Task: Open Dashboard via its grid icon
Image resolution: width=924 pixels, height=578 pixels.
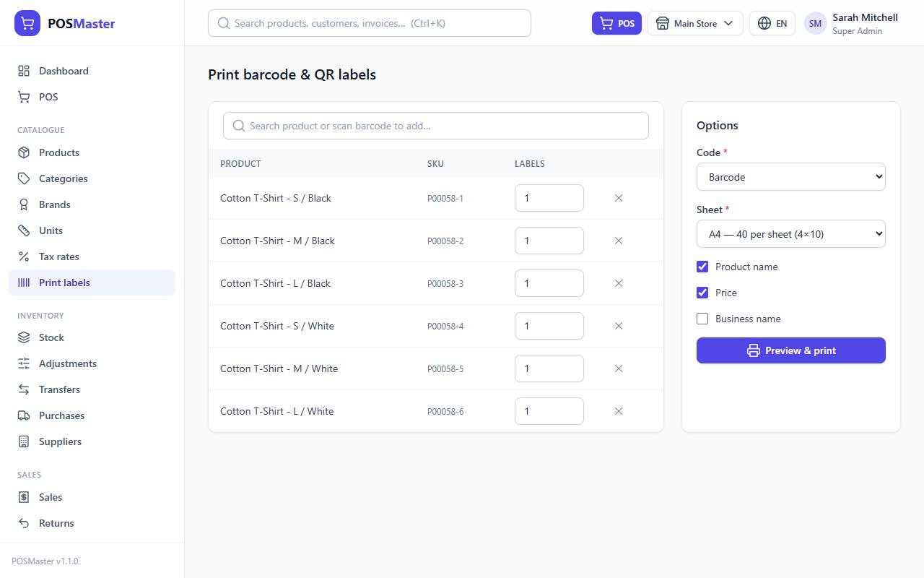Action: [x=24, y=71]
